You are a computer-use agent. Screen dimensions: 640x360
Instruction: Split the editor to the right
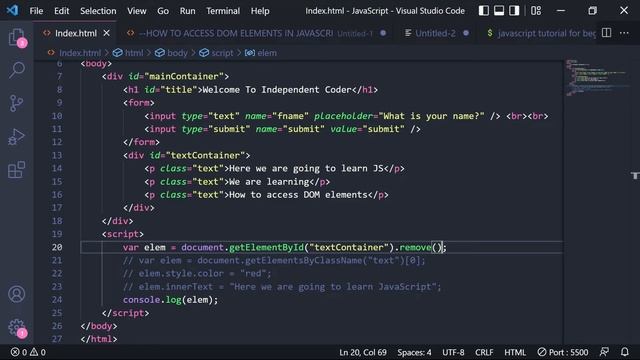point(607,33)
